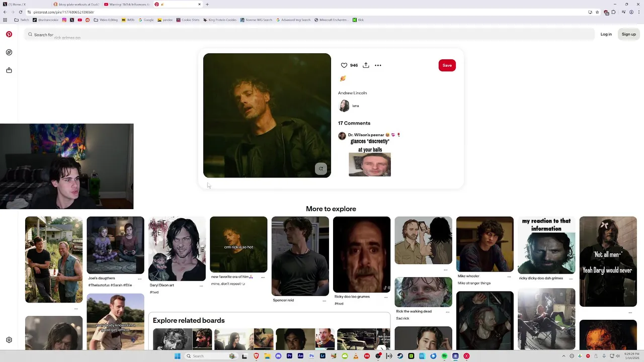Viewport: 644px width, 362px height.
Task: Open the 'Joel's daughters' pin thumbnail
Action: click(x=115, y=245)
